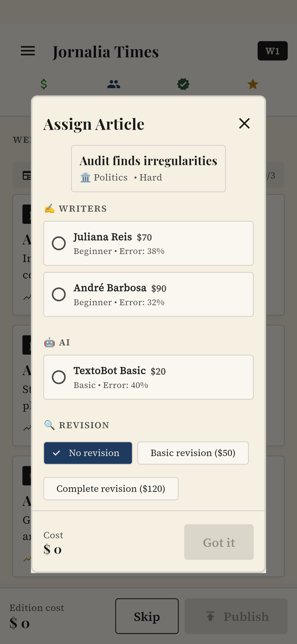Tap the verified credibility badge icon

[x=183, y=84]
